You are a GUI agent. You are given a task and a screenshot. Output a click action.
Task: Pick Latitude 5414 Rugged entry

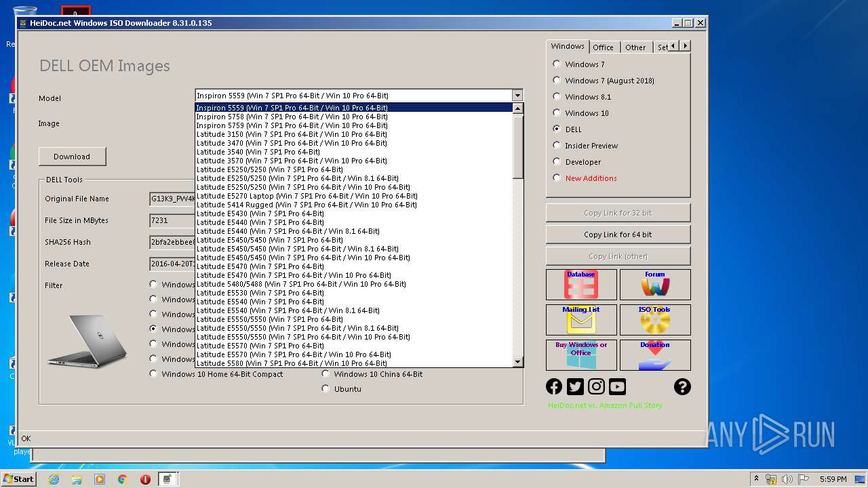click(x=353, y=205)
